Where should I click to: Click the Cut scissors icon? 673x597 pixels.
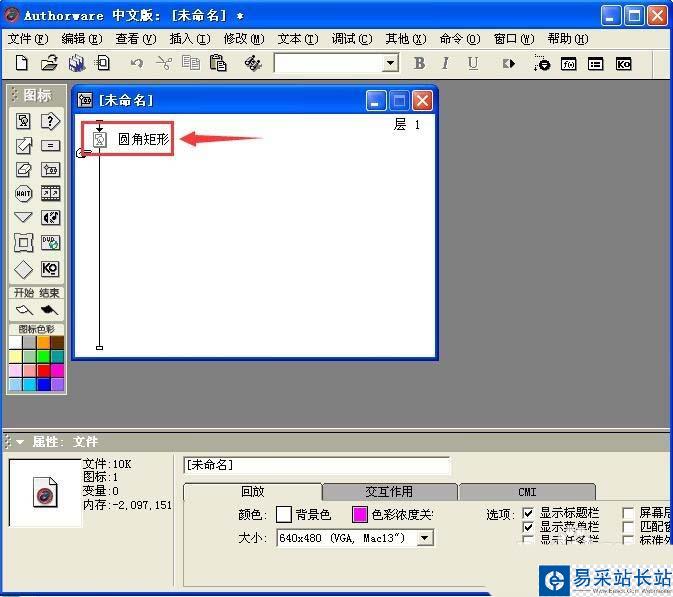click(164, 63)
